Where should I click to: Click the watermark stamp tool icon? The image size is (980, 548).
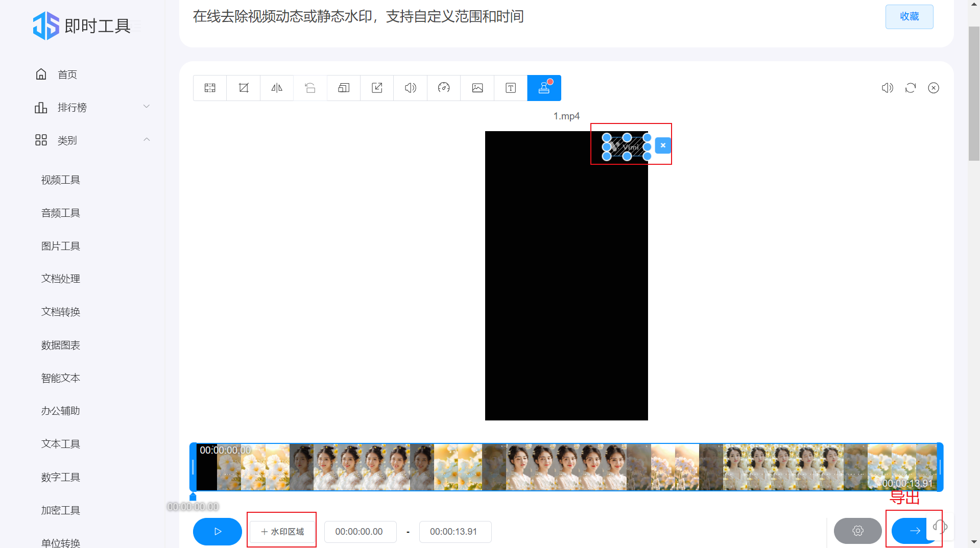[x=544, y=88]
